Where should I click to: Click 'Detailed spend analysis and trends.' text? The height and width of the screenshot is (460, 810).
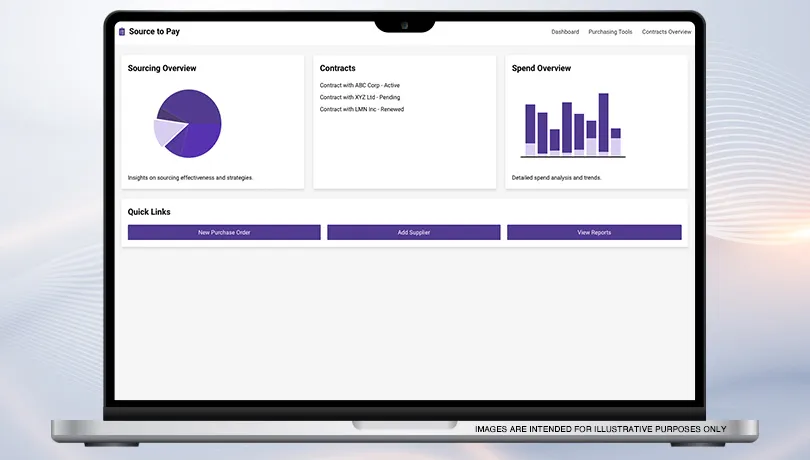pos(556,177)
